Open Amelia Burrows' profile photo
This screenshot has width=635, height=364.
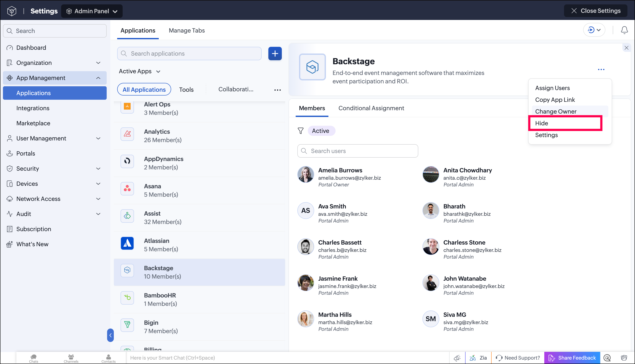point(306,174)
